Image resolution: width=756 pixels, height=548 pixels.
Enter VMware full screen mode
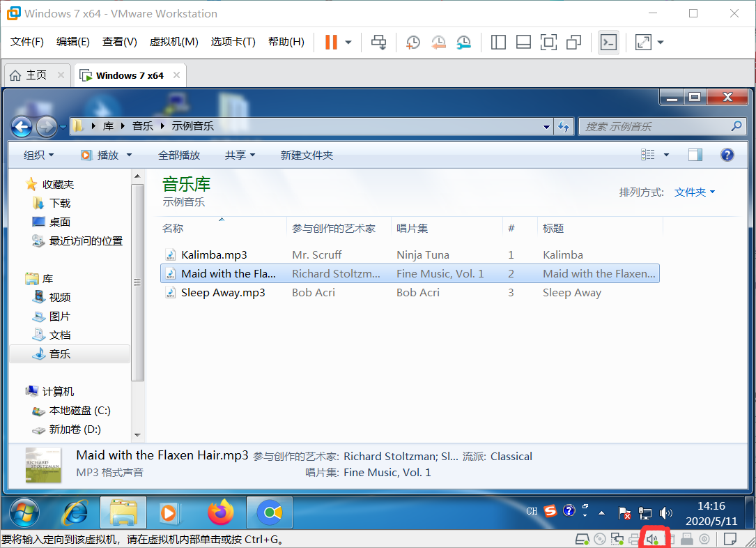548,43
